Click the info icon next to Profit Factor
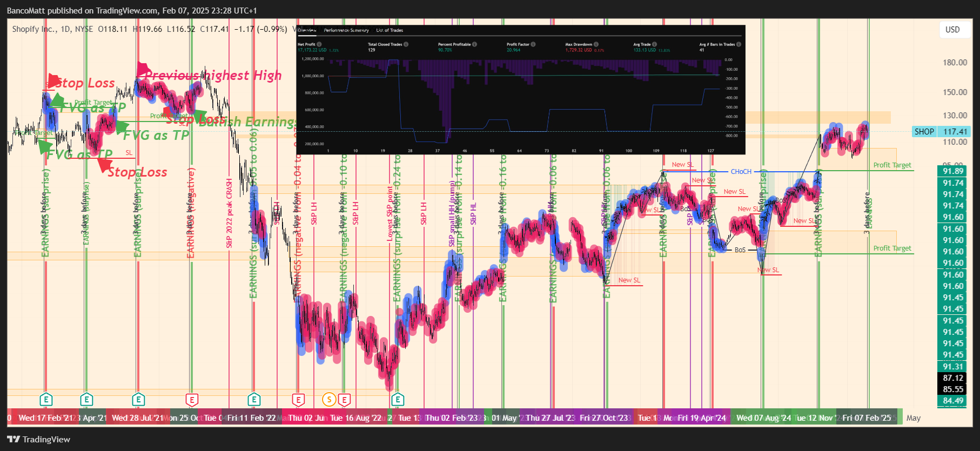 pyautogui.click(x=533, y=44)
